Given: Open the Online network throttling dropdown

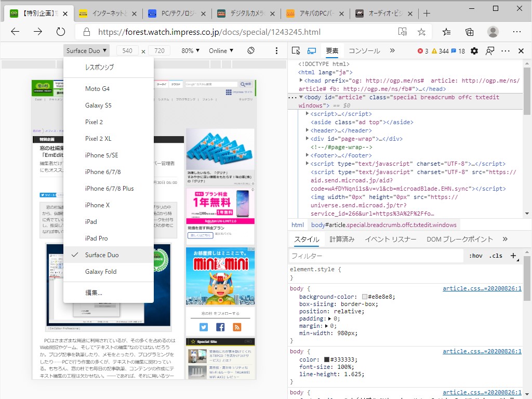Looking at the screenshot, I should (x=220, y=50).
